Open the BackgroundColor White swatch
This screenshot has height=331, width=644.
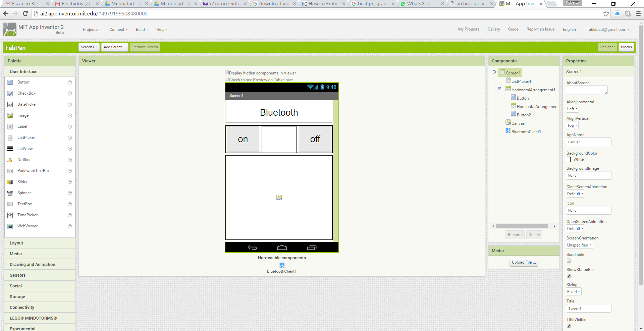click(x=569, y=160)
